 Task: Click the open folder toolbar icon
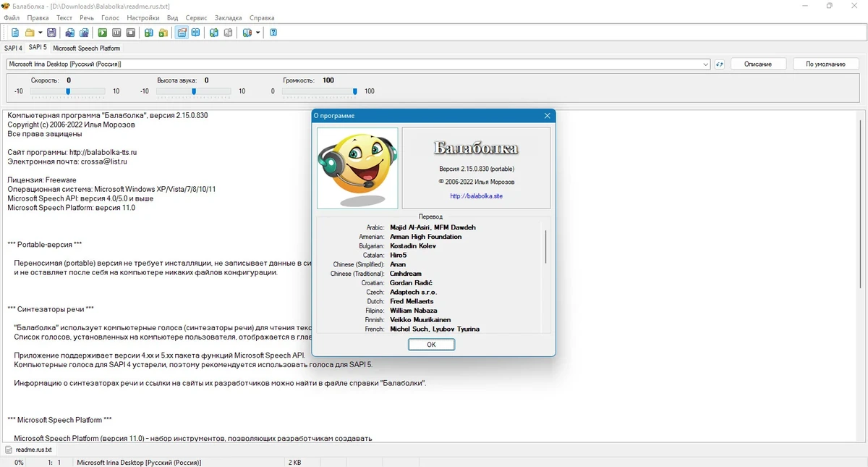(30, 33)
